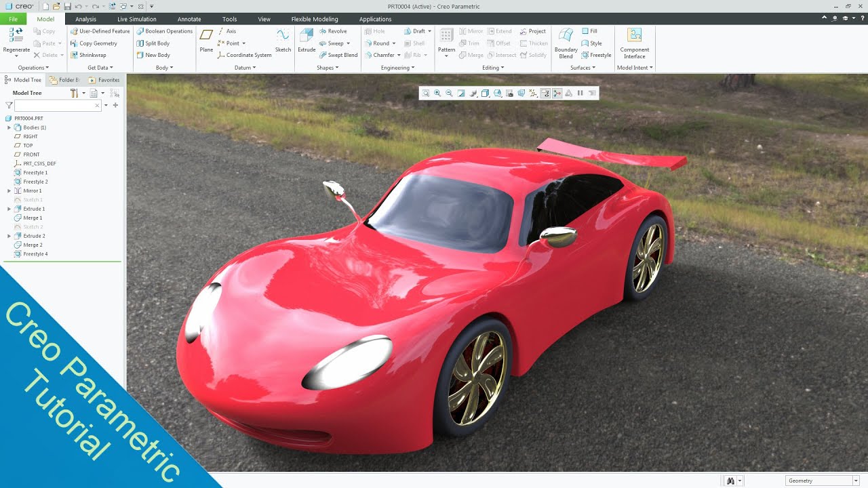868x488 pixels.
Task: Click the Save icon in quick access toolbar
Action: click(68, 6)
